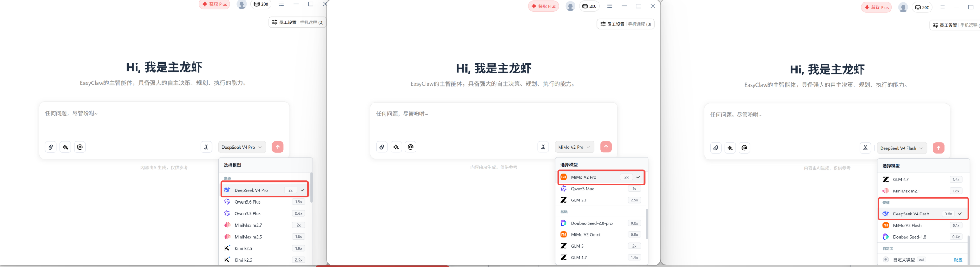The image size is (980, 267).
Task: Choose GLM 4.7 in the MiMo V2 Pro window list
Action: [601, 258]
